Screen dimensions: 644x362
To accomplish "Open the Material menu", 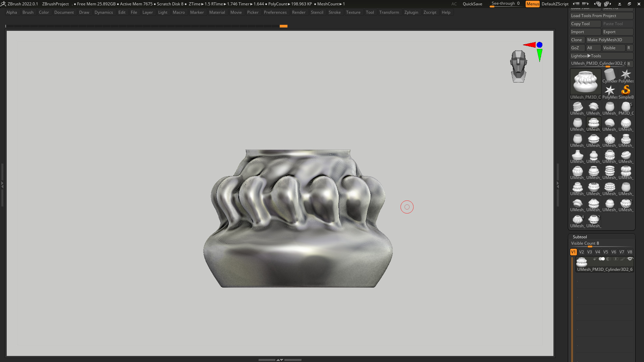I will (217, 12).
